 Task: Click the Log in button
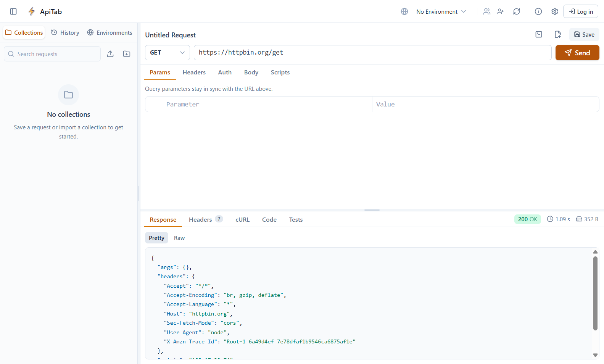pos(581,11)
